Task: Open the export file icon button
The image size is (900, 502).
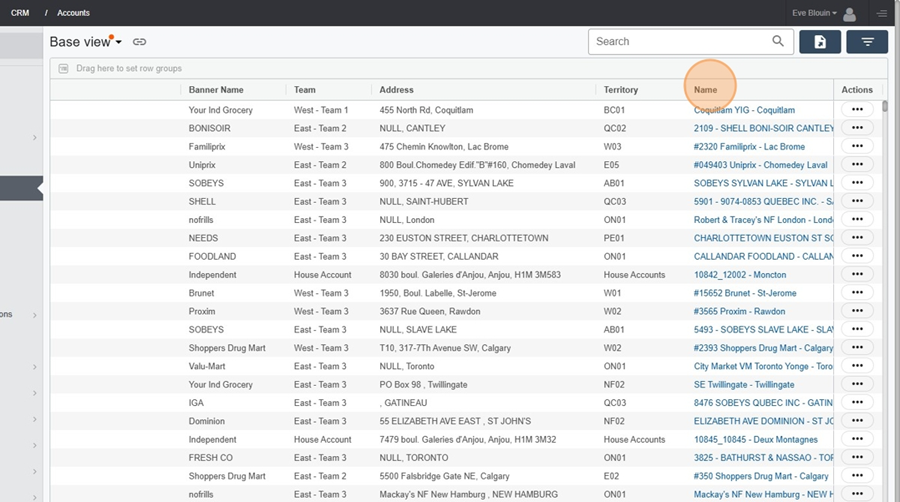Action: (820, 42)
